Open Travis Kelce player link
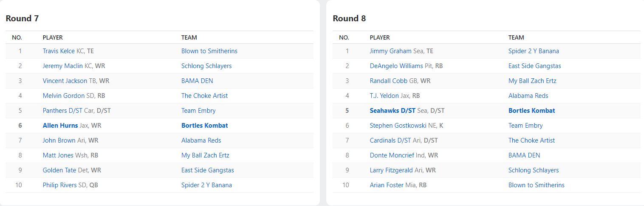Screen dimensions: 644x206 [59, 51]
